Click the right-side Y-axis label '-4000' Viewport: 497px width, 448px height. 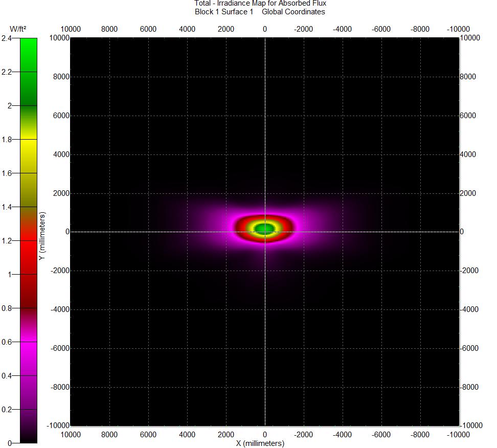(x=472, y=309)
